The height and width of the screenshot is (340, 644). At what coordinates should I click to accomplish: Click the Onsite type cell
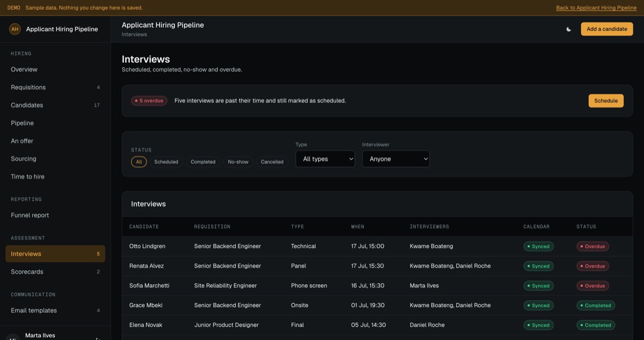(x=300, y=305)
